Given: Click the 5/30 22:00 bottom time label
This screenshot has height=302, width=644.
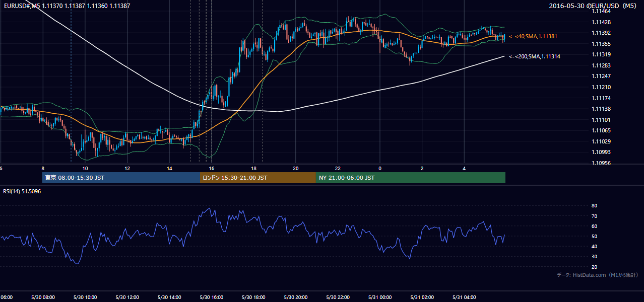Looking at the screenshot, I should tap(338, 297).
